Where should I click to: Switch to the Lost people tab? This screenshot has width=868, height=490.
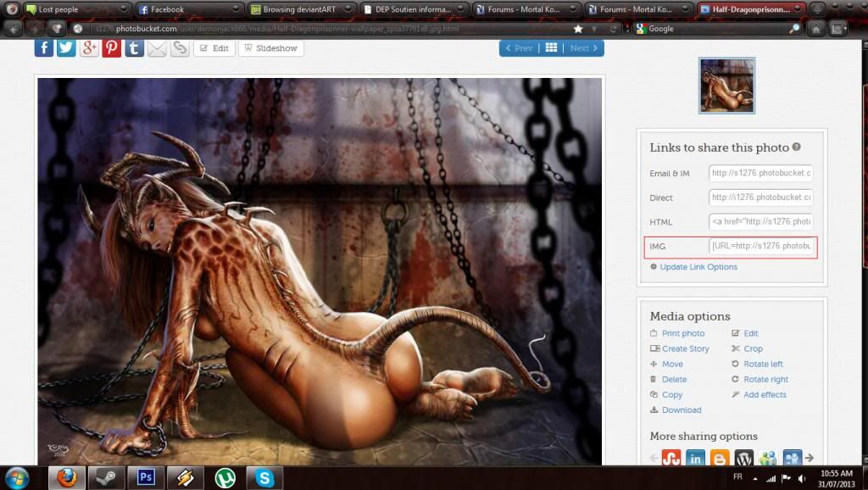(77, 9)
